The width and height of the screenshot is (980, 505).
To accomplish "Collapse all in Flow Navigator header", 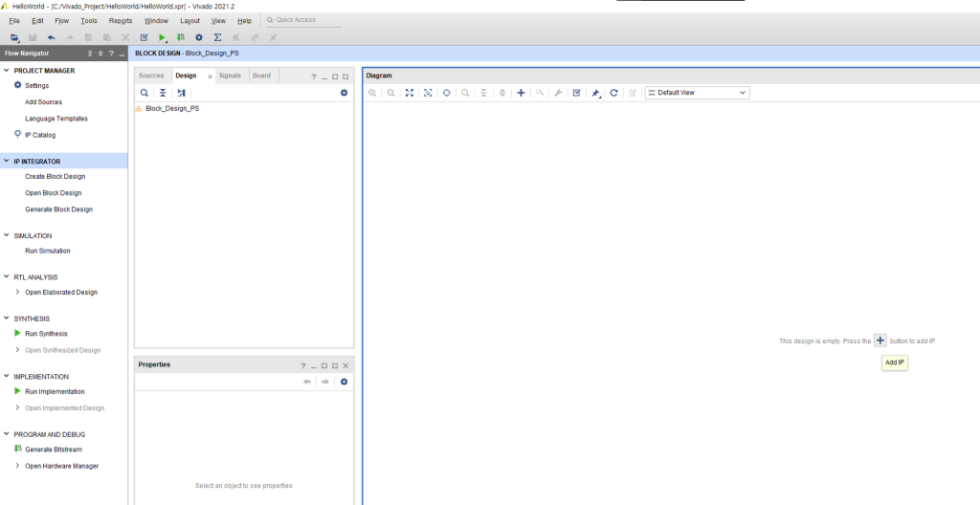I will 90,54.
